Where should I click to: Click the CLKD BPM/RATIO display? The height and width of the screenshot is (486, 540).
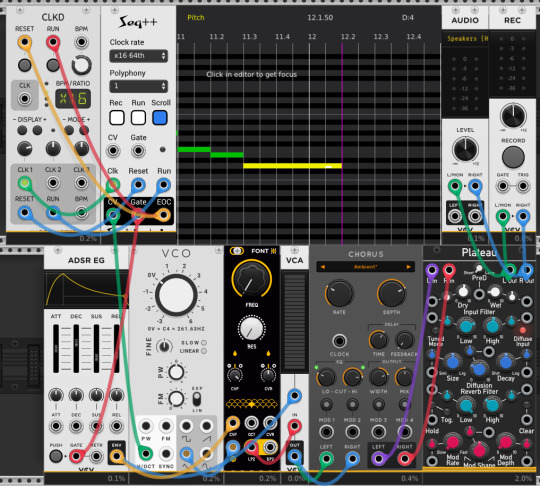[x=73, y=99]
